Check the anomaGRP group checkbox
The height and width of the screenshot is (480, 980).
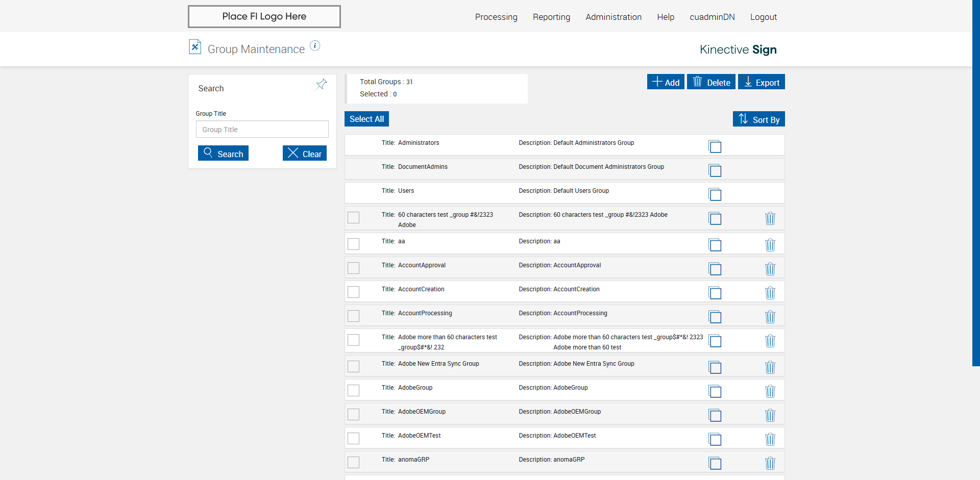353,462
